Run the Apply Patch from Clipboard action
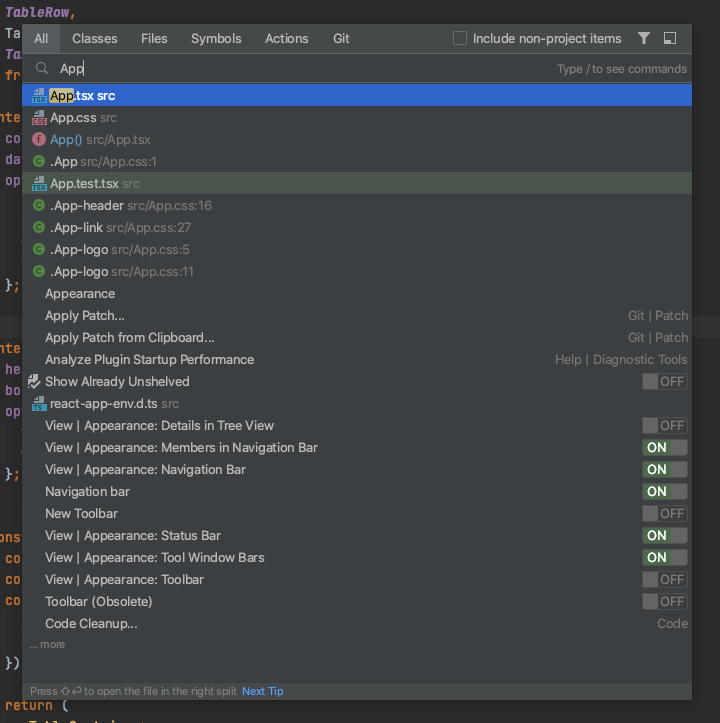The height and width of the screenshot is (723, 720). tap(130, 338)
